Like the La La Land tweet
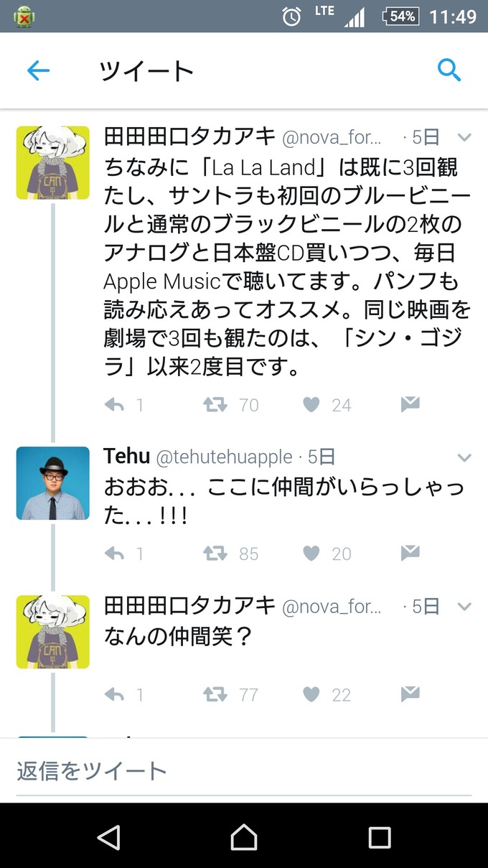Screen dimensions: 488x868 311,404
